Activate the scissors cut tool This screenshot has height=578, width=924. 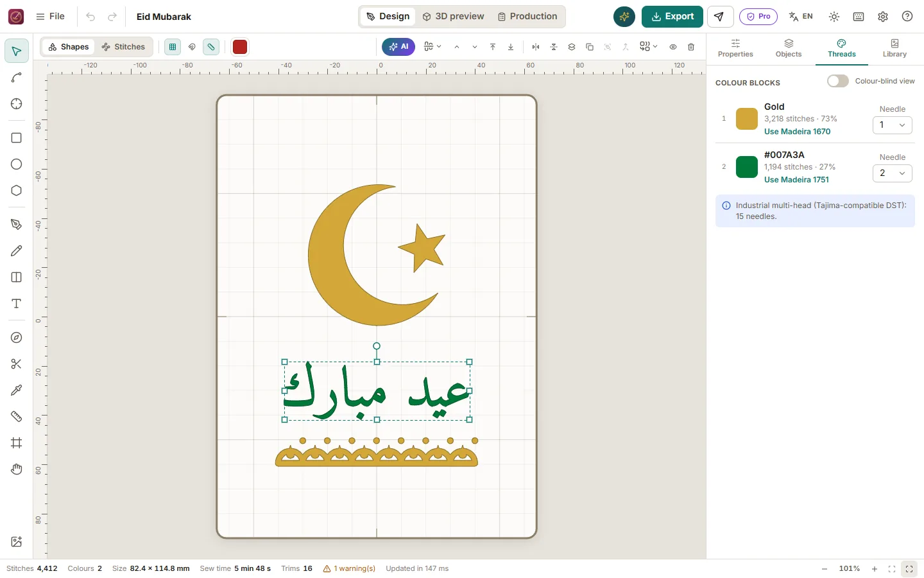tap(17, 364)
